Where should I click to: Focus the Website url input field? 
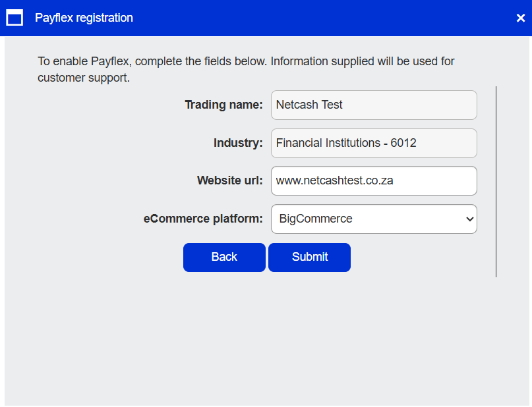(x=373, y=180)
